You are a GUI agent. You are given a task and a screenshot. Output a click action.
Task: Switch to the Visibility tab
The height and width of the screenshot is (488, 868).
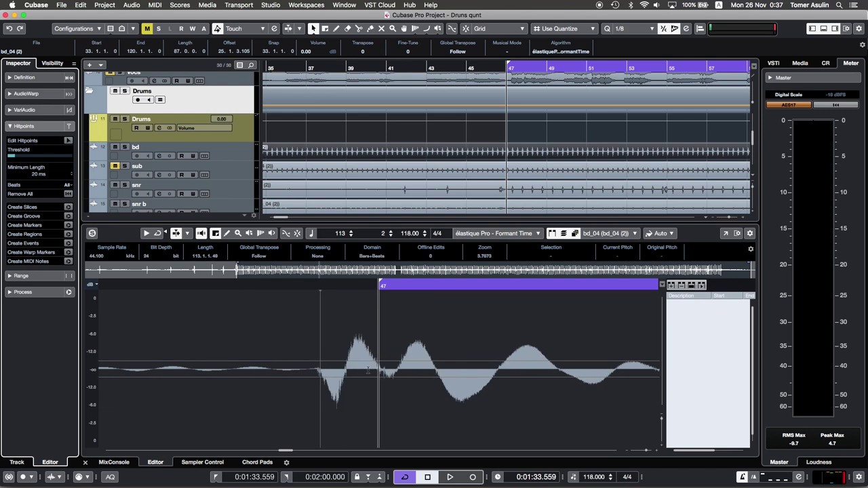click(x=52, y=63)
